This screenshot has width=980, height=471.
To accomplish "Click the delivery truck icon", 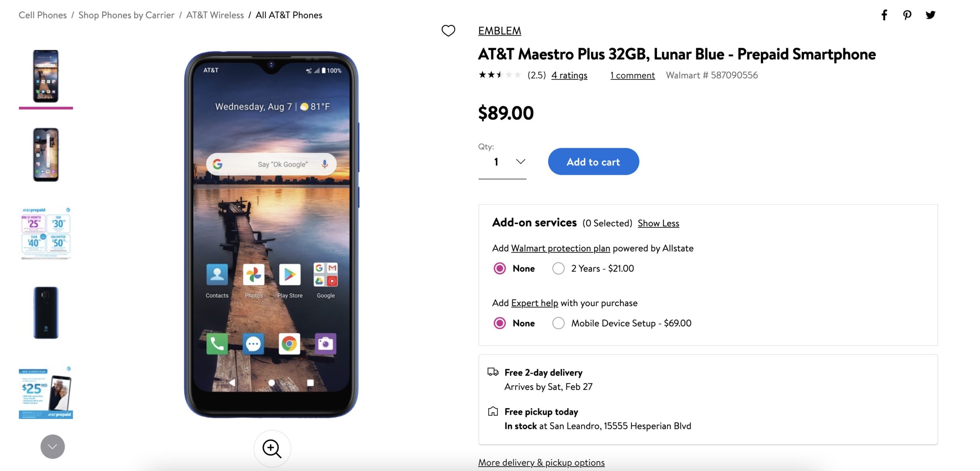I will [x=493, y=372].
